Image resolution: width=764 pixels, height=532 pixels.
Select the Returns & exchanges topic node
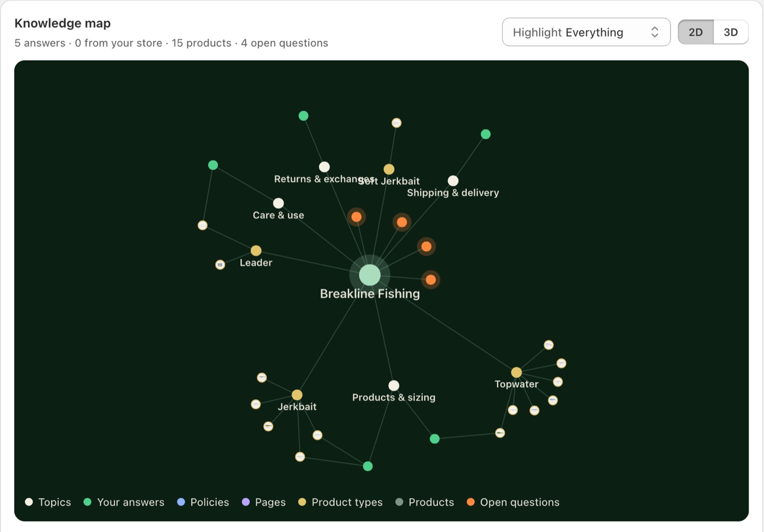point(324,167)
